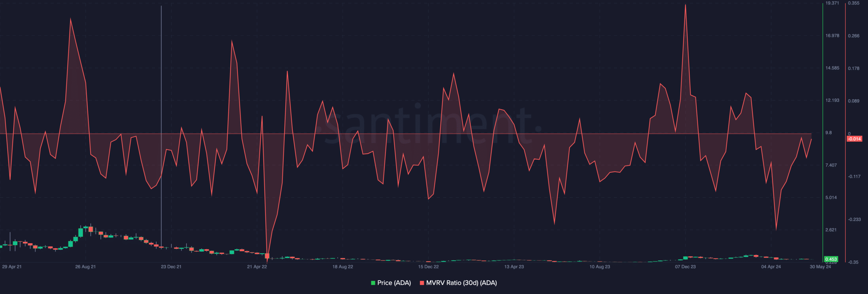The image size is (868, 294).
Task: Click the 9.8 price axis value
Action: pos(829,133)
